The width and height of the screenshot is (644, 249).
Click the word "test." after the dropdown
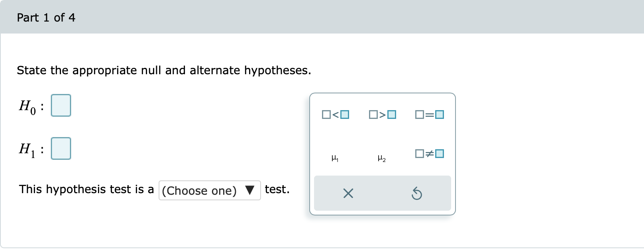[x=277, y=189]
